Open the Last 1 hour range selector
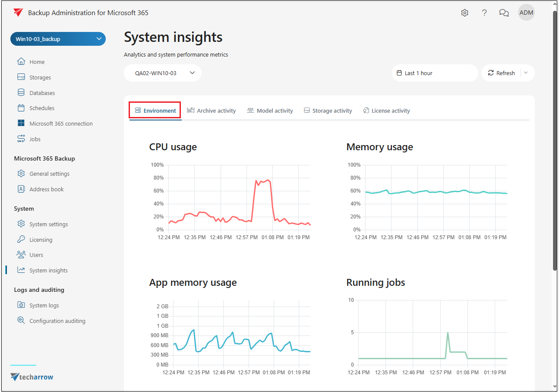Screen dimensions: 559x392 pos(435,73)
